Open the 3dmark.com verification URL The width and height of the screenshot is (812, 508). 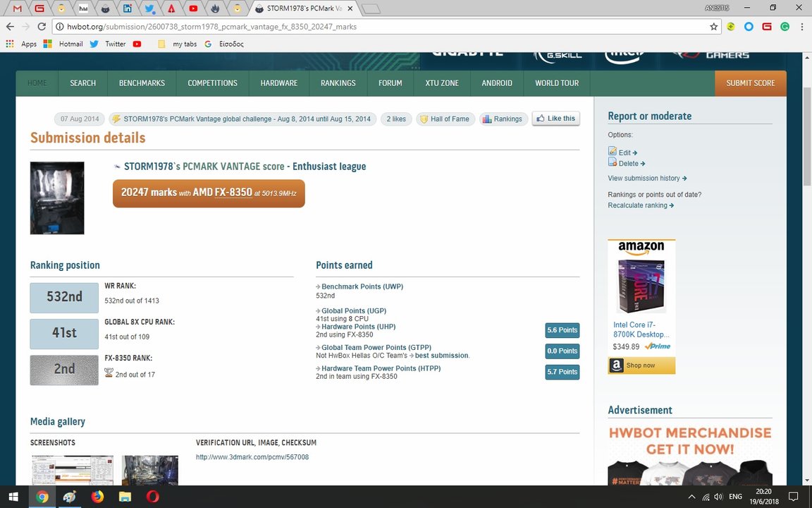pyautogui.click(x=252, y=457)
